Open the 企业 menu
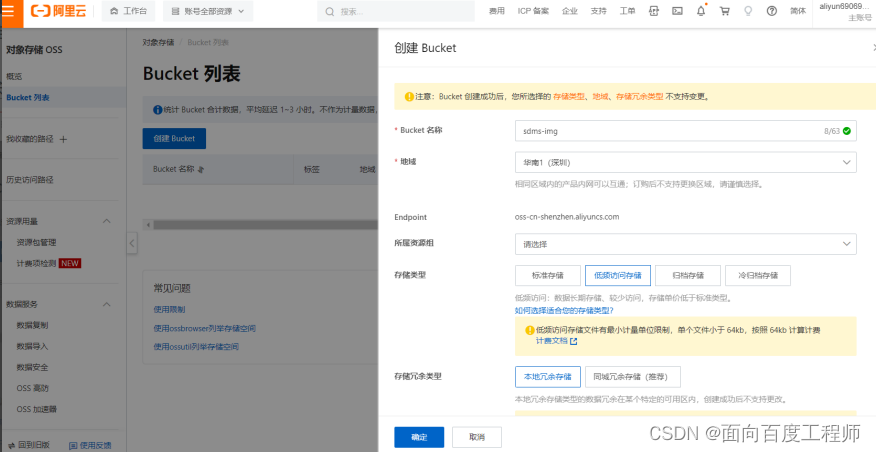Screen dimensions: 876x452 tap(570, 11)
